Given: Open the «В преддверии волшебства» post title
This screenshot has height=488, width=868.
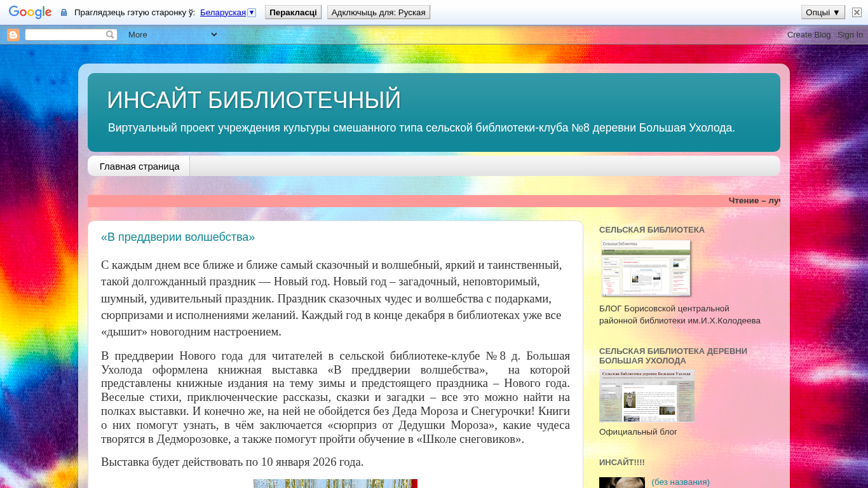Looking at the screenshot, I should [178, 237].
